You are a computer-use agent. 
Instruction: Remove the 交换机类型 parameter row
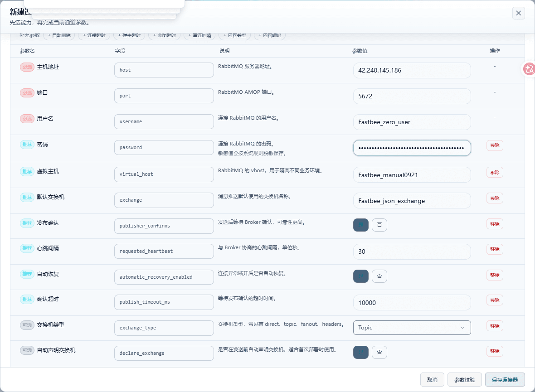[494, 326]
